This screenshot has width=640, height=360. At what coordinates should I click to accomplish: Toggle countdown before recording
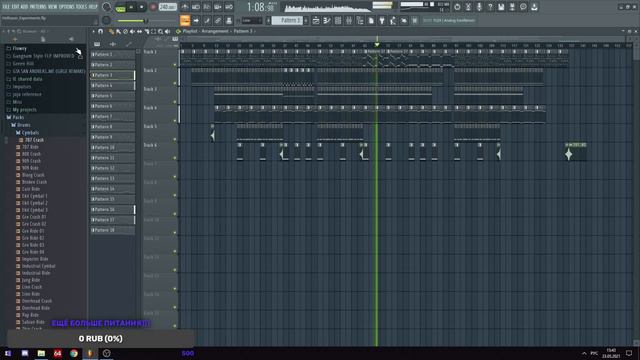[207, 7]
